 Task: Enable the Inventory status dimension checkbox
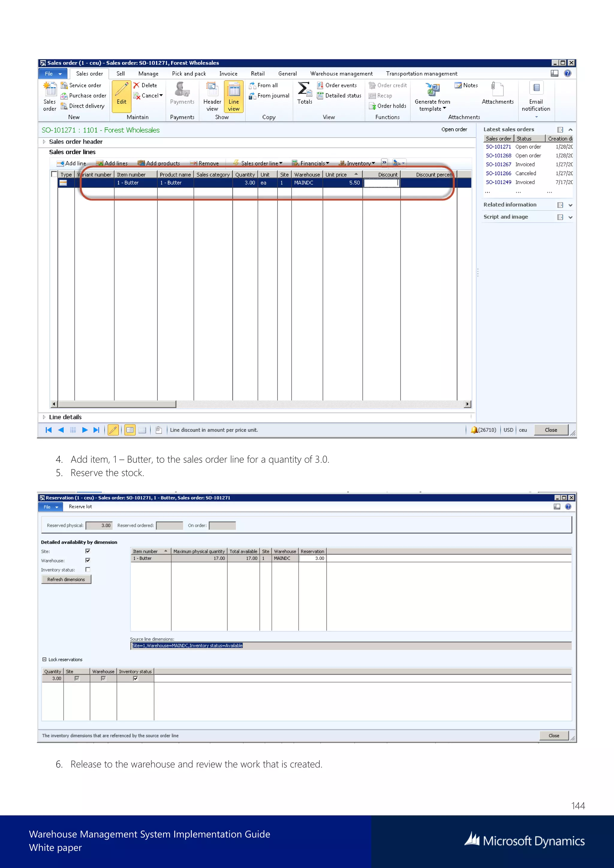88,569
